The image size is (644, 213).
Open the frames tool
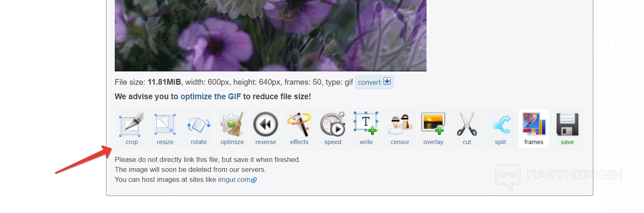(x=534, y=128)
